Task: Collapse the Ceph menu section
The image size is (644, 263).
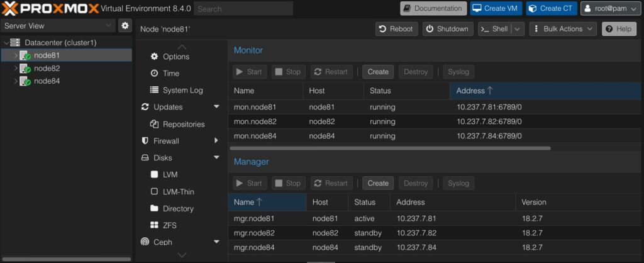Action: click(216, 242)
